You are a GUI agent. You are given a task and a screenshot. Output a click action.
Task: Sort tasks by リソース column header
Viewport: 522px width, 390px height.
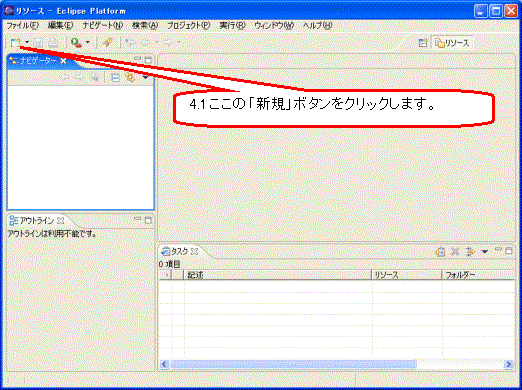406,275
